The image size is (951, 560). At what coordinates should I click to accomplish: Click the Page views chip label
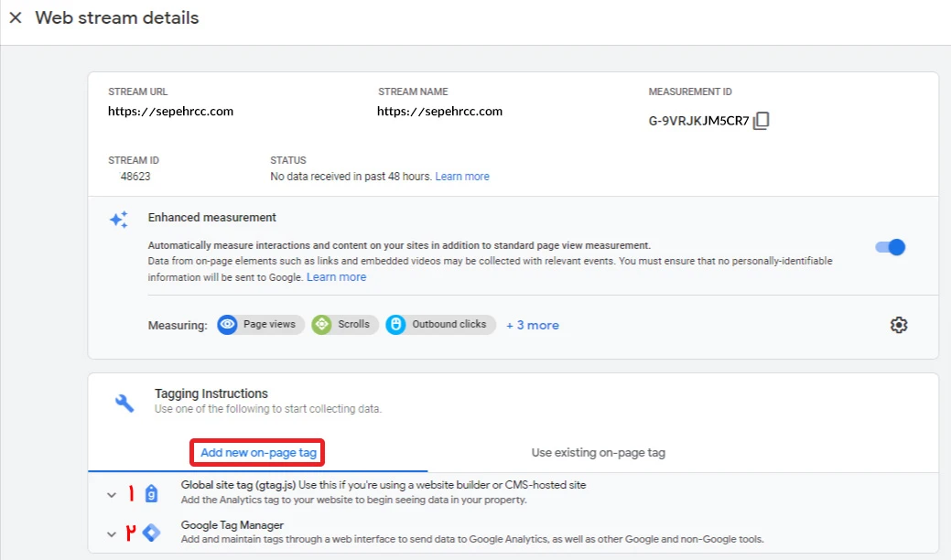tap(269, 324)
